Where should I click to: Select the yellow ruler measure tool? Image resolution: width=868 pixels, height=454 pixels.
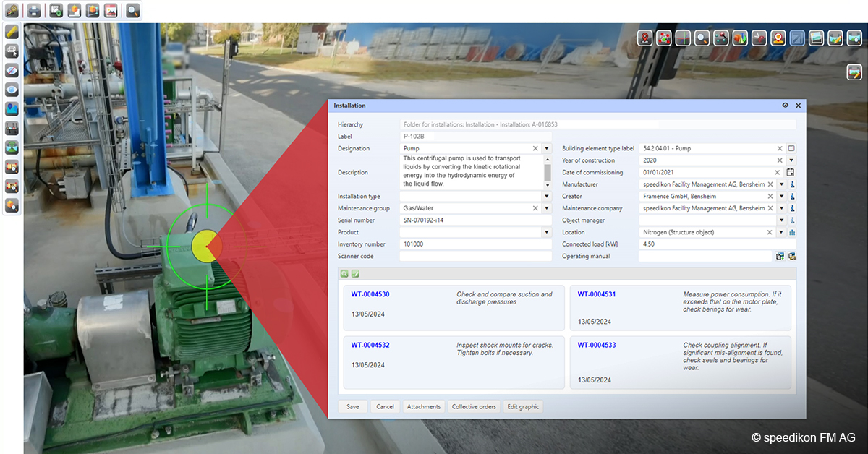tap(12, 31)
